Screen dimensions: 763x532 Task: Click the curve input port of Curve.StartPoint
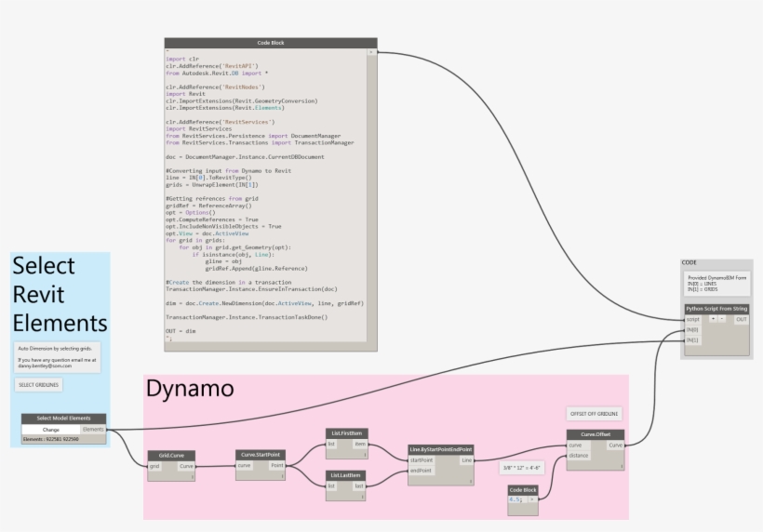245,465
